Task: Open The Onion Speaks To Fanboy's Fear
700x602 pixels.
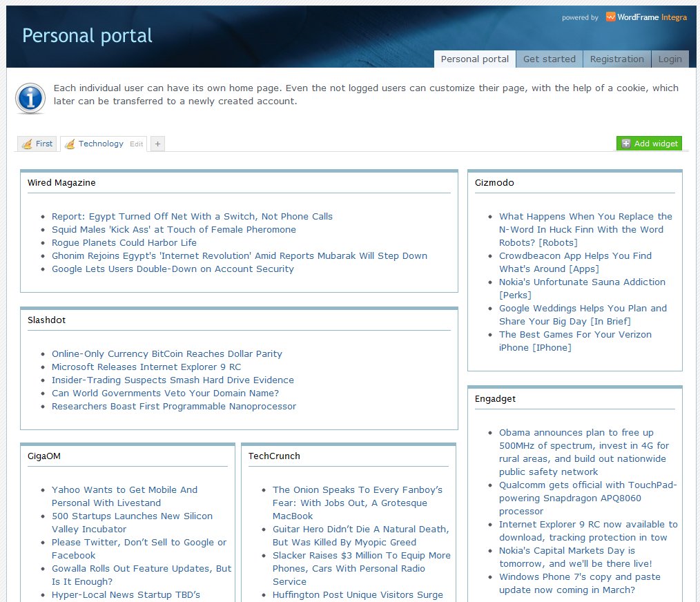Action: pos(358,503)
